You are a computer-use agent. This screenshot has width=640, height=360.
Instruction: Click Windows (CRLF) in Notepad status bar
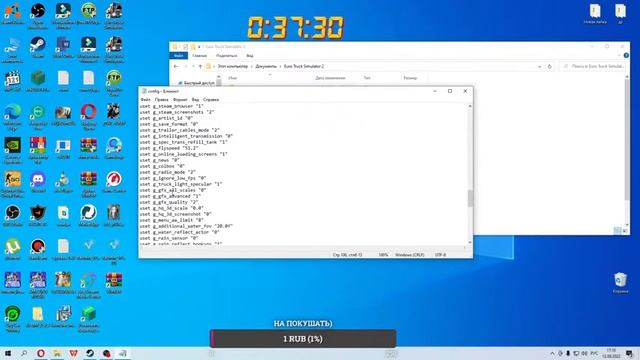410,255
